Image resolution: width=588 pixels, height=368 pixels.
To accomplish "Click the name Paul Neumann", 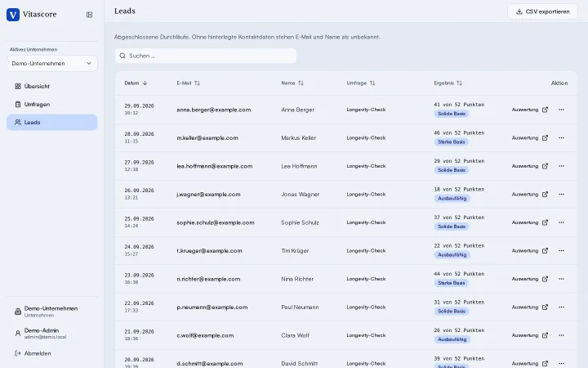I will (x=300, y=307).
